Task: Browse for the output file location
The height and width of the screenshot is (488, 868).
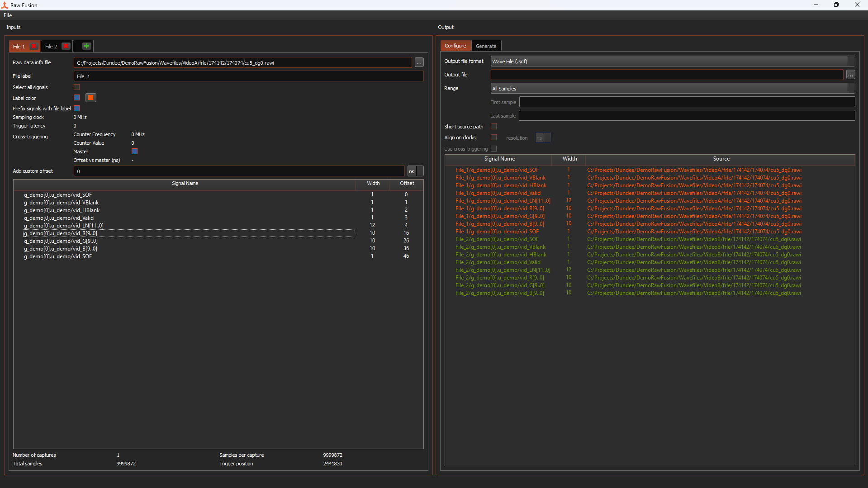Action: click(x=850, y=75)
